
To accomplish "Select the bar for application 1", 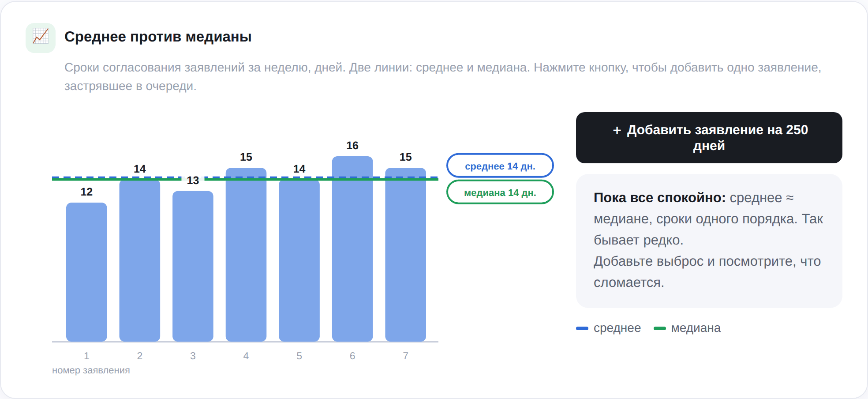I will [86, 272].
